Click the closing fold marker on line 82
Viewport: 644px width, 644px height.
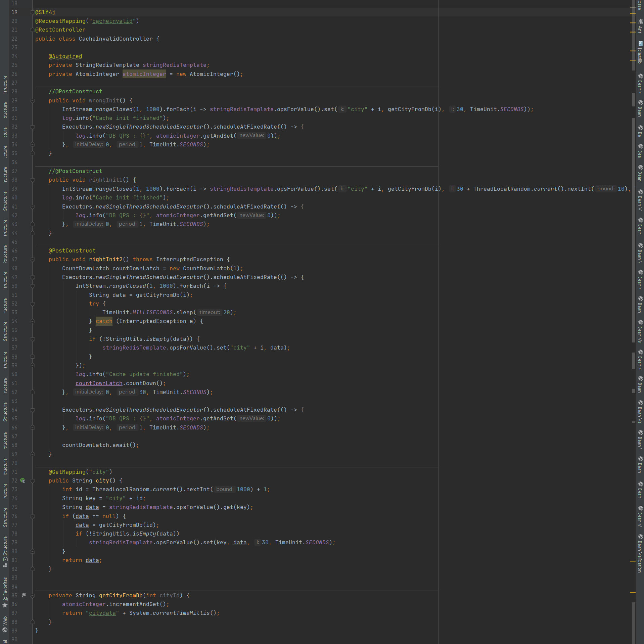(33, 569)
